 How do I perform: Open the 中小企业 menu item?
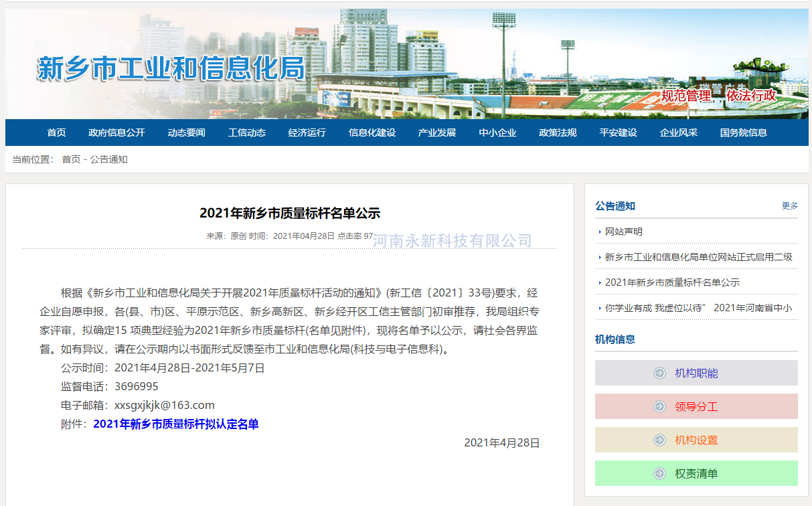[x=497, y=133]
